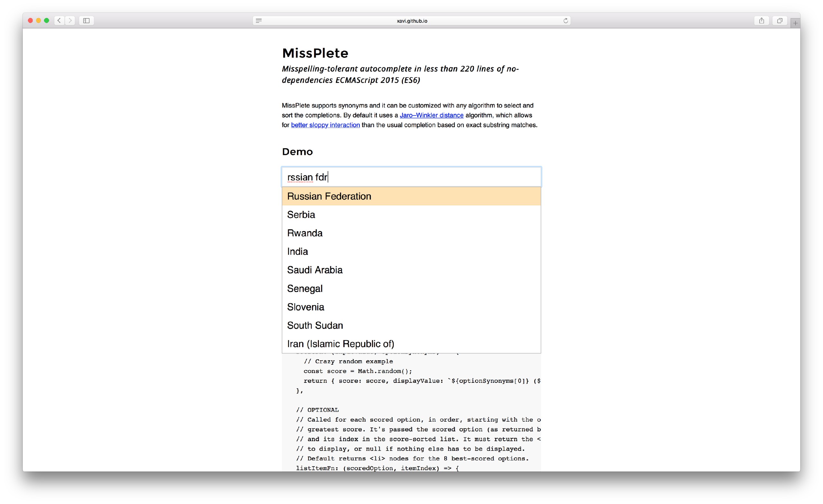Open a new tab with the plus button
The image size is (823, 504).
point(795,23)
